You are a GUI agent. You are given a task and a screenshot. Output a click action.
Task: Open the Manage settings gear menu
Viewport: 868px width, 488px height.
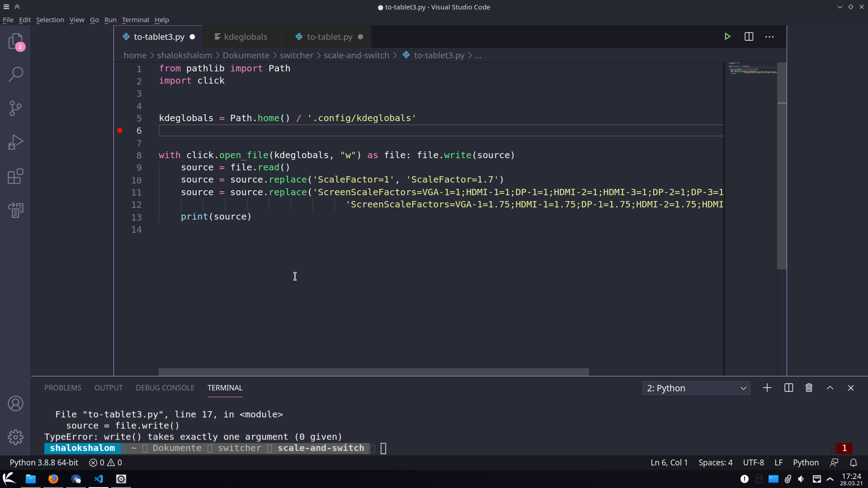[x=16, y=437]
